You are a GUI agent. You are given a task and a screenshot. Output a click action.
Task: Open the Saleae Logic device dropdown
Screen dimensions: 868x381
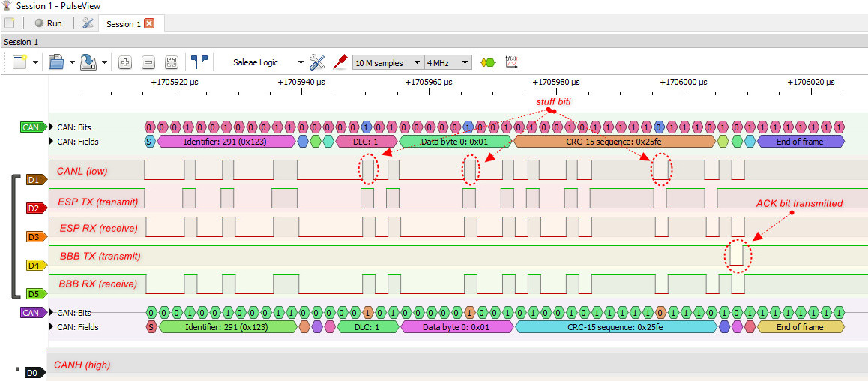(268, 62)
